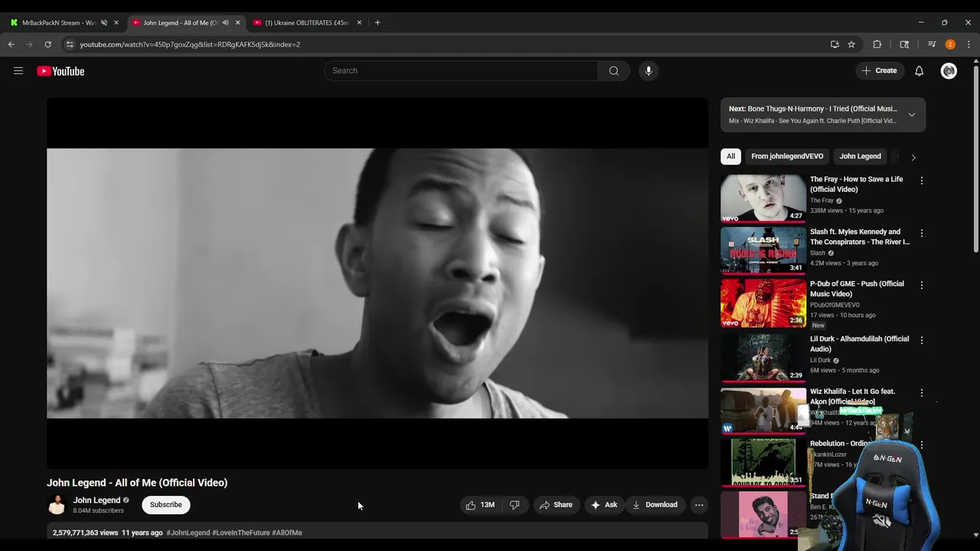Mute audio on John Legend tab
This screenshot has width=980, height=551.
(x=225, y=23)
